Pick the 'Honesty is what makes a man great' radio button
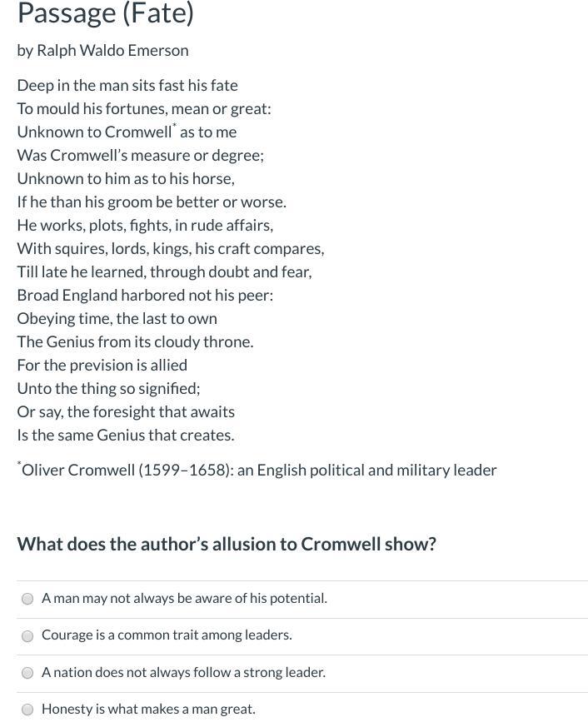Screen dimensions: 588x727 [27, 710]
